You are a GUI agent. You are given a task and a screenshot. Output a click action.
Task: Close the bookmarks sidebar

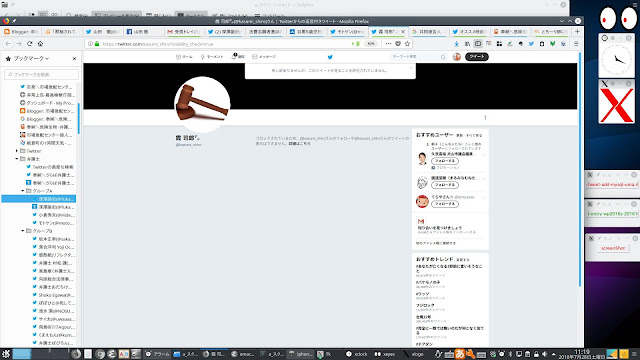74,59
